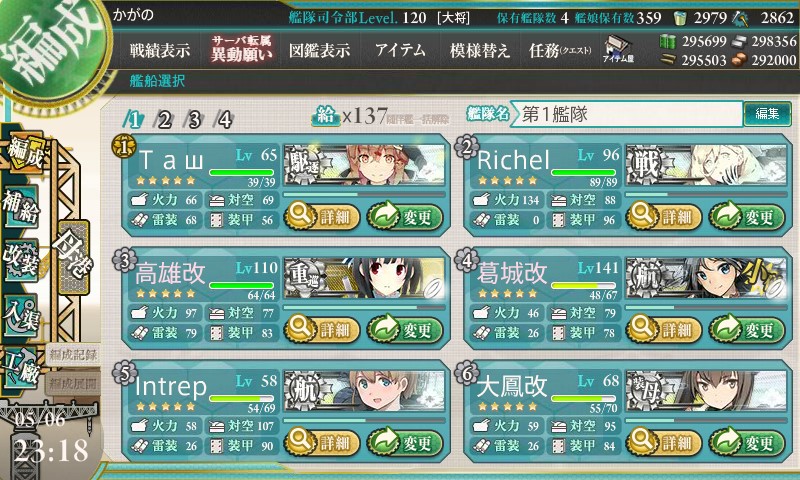Open 図鑑表示 encyclopedia menu
The height and width of the screenshot is (480, 800).
click(x=319, y=50)
